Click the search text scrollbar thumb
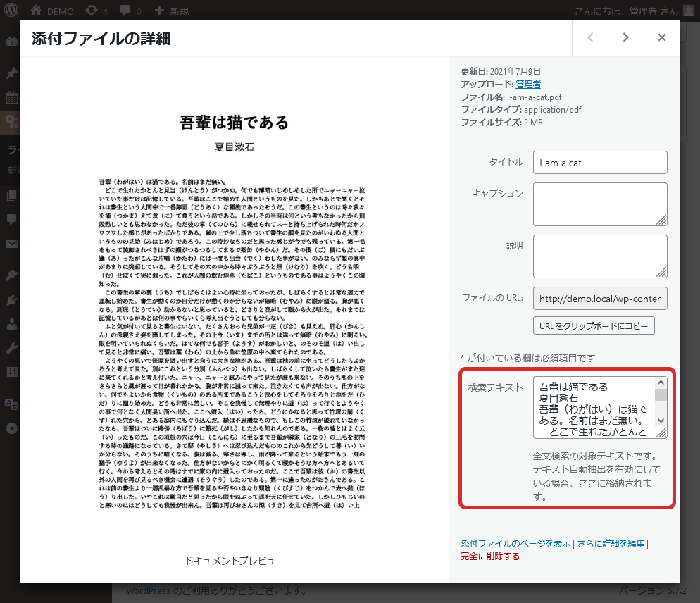Screen dimensions: 700x603 pos(661,395)
